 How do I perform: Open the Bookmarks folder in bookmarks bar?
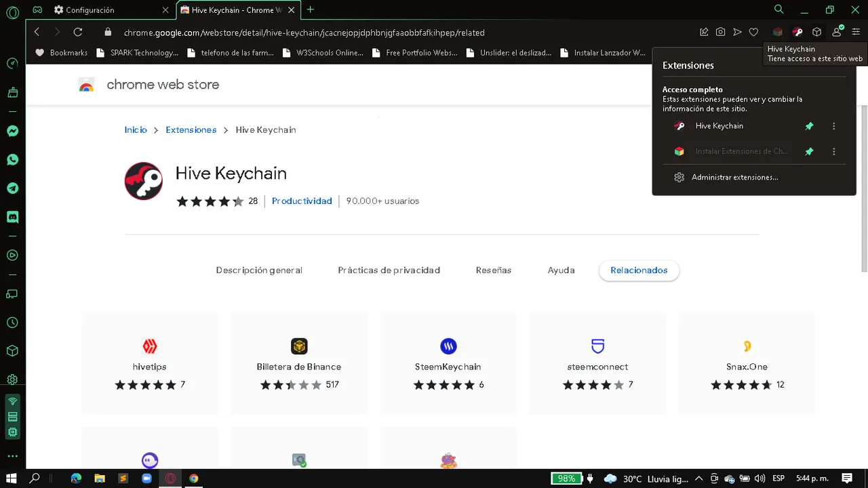pos(61,53)
